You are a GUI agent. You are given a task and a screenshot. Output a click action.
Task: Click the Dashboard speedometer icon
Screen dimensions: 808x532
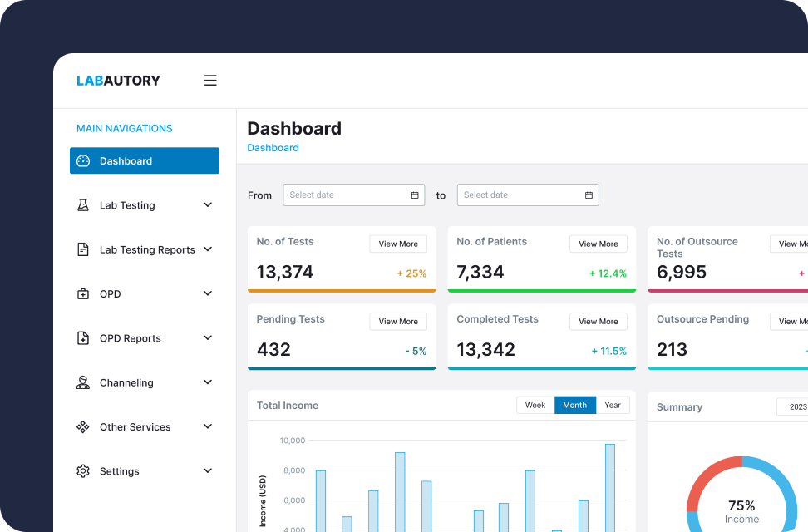coord(83,160)
